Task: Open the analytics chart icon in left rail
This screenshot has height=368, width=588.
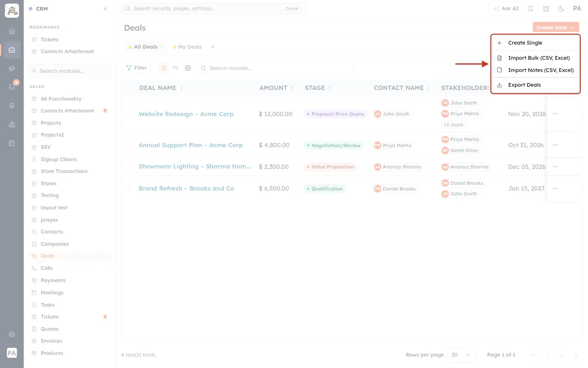Action: point(12,124)
